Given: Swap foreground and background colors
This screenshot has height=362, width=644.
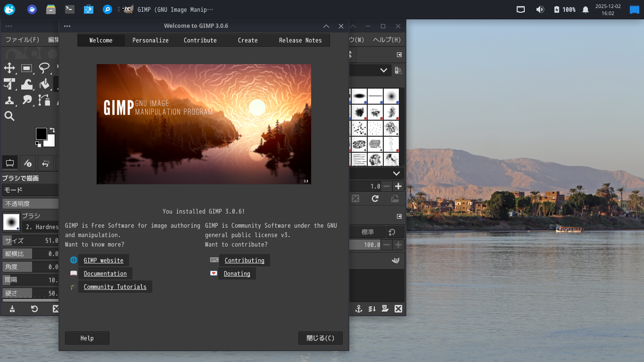Looking at the screenshot, I should pyautogui.click(x=52, y=130).
